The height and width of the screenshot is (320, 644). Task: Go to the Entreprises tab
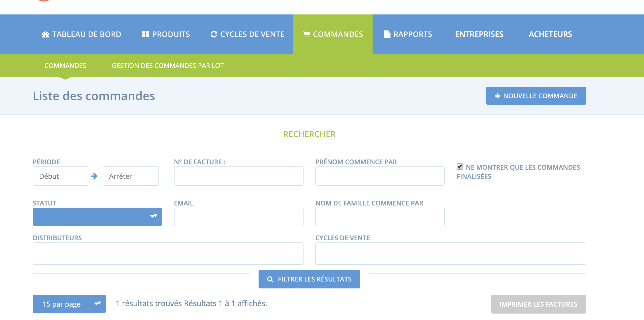click(x=479, y=34)
